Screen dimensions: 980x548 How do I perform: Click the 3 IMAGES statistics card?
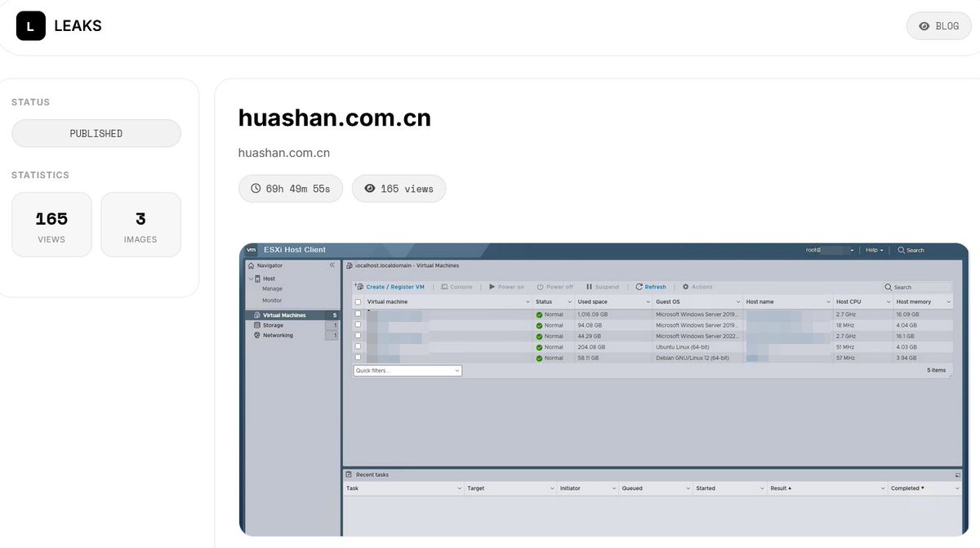[140, 225]
